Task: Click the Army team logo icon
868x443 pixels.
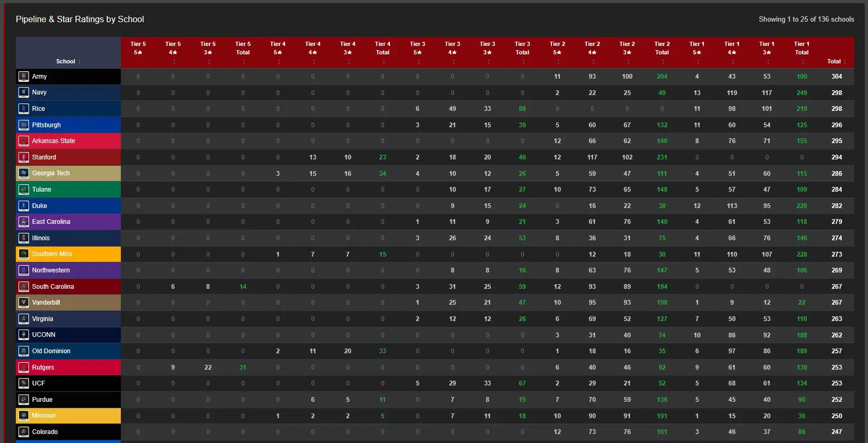Action: click(x=24, y=77)
